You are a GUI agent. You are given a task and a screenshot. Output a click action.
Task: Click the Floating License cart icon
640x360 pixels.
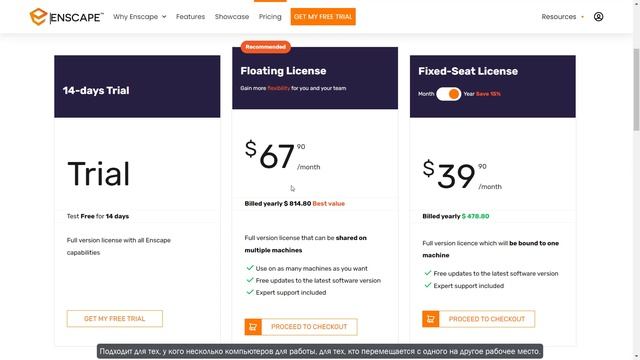253,327
